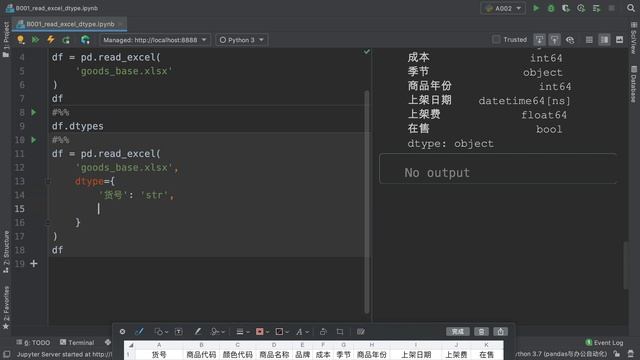Viewport: 640px width, 360px height.
Task: Click the fold end marker at line 16
Action: click(x=48, y=222)
